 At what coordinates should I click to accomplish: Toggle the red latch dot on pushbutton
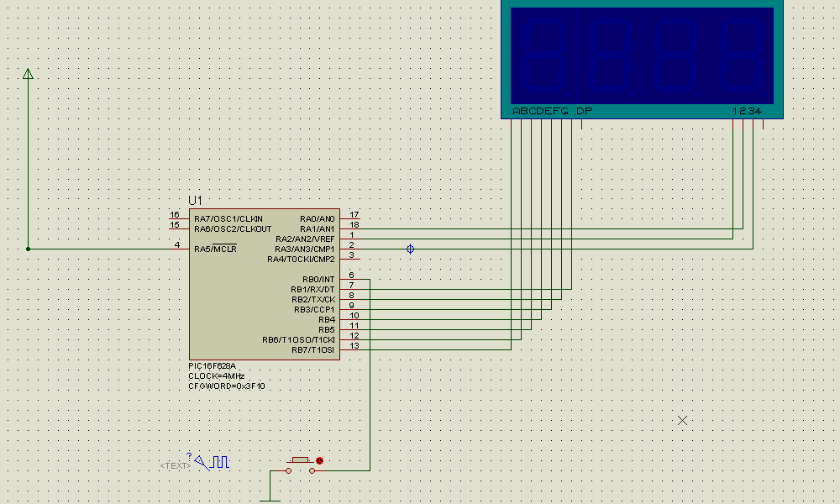pos(320,460)
